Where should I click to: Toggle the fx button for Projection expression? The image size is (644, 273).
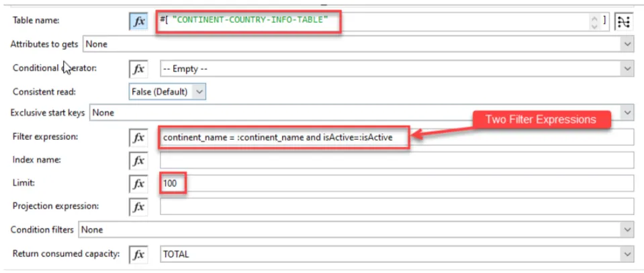[138, 207]
